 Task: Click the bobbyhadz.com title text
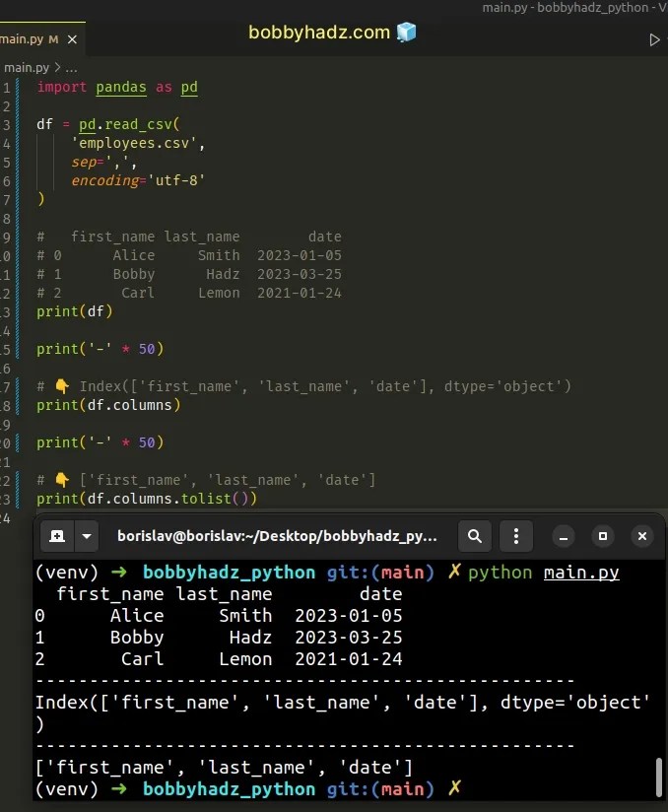[x=319, y=33]
